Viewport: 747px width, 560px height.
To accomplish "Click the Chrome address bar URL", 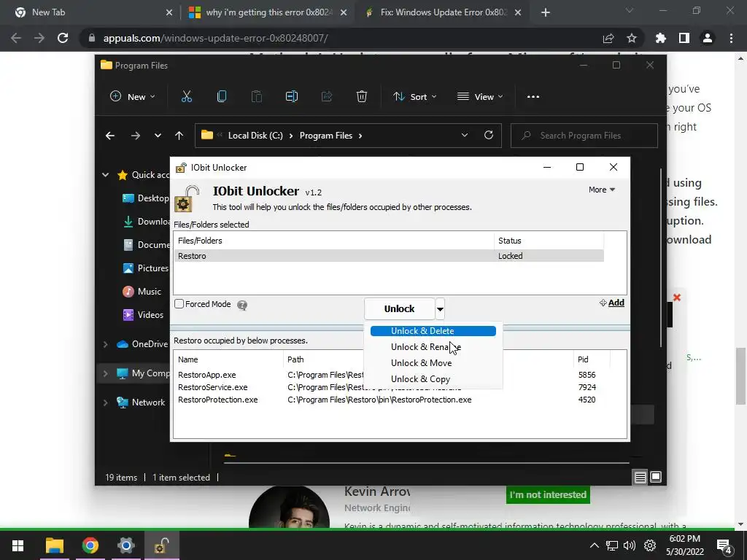I will click(215, 38).
